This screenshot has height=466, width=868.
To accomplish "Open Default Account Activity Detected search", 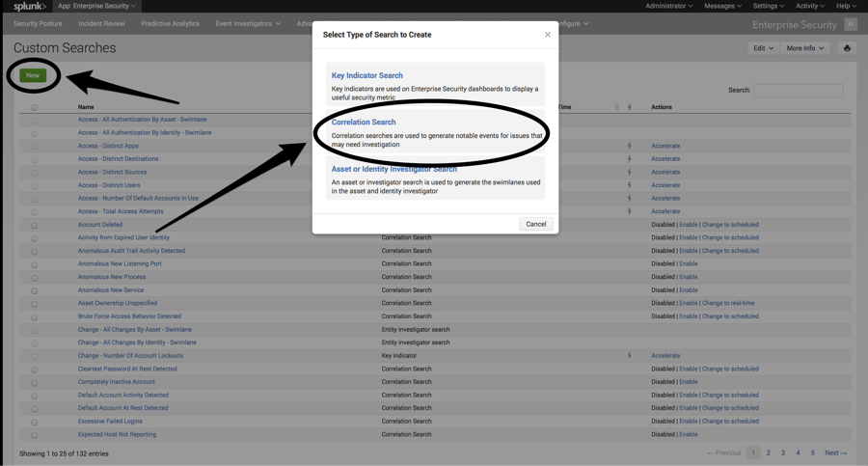I will [122, 395].
